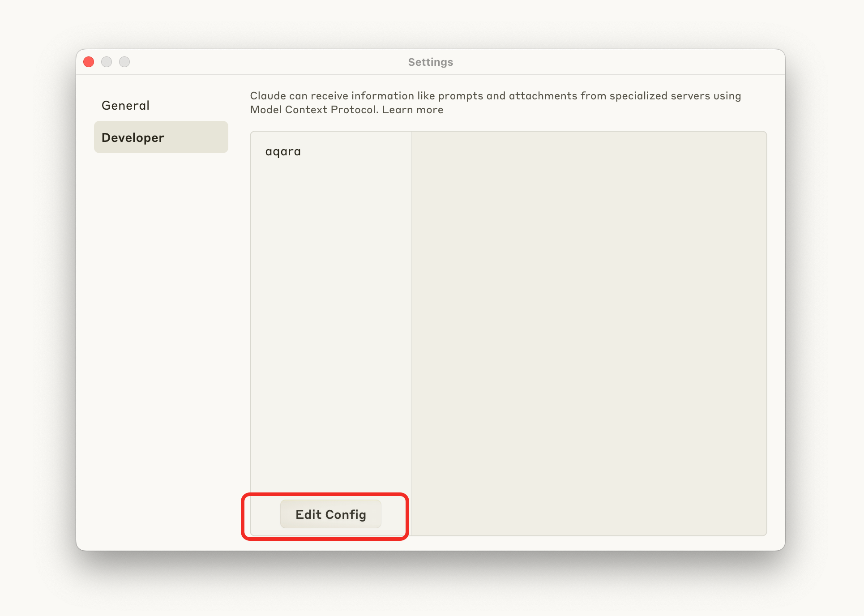The width and height of the screenshot is (864, 616).
Task: Select the aqara server entry
Action: point(283,152)
